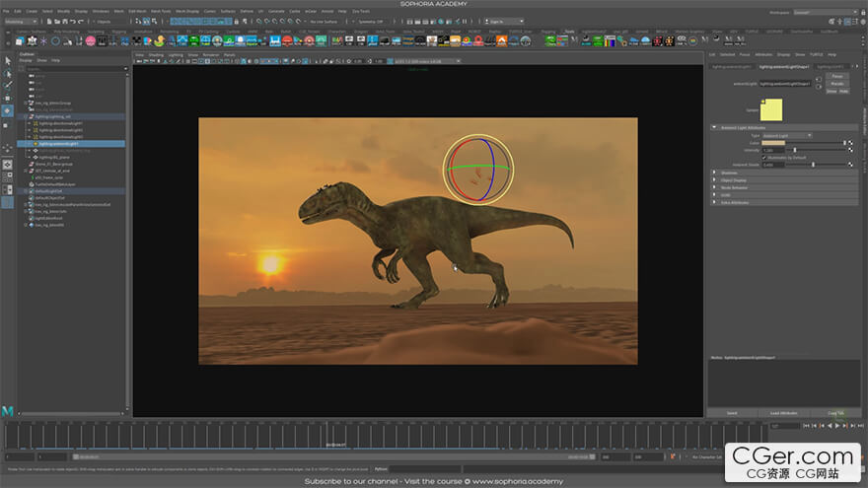Click the Presets button
868x488 pixels.
click(836, 84)
